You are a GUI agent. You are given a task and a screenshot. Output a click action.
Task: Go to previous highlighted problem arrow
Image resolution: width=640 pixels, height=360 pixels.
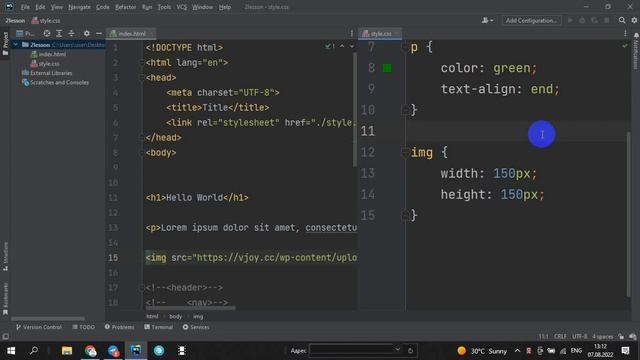pyautogui.click(x=342, y=46)
